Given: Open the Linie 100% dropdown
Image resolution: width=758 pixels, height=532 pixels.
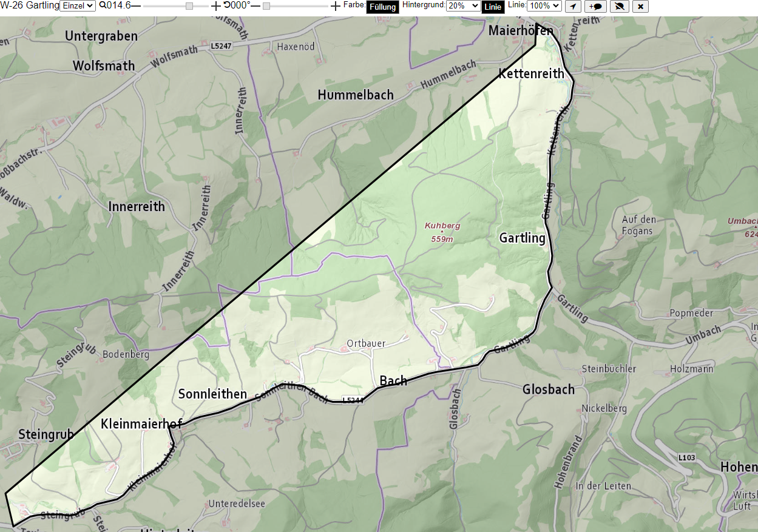Looking at the screenshot, I should pyautogui.click(x=544, y=5).
